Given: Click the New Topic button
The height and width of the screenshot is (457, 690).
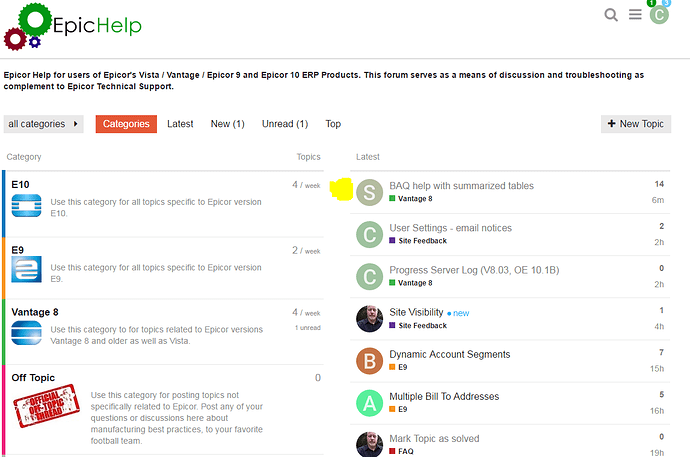Looking at the screenshot, I should (x=636, y=124).
